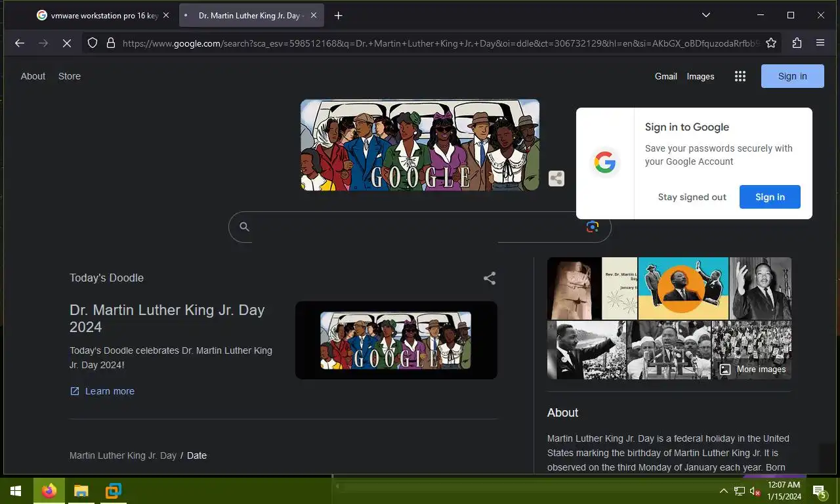Screen dimensions: 840x504
Task: Click the Today's Doodle label
Action: pyautogui.click(x=106, y=278)
